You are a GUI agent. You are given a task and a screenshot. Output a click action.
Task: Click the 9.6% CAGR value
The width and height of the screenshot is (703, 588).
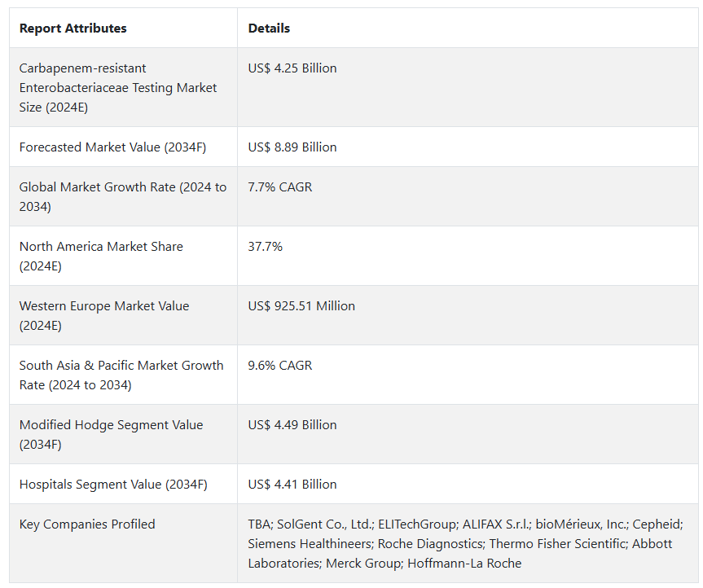(280, 366)
